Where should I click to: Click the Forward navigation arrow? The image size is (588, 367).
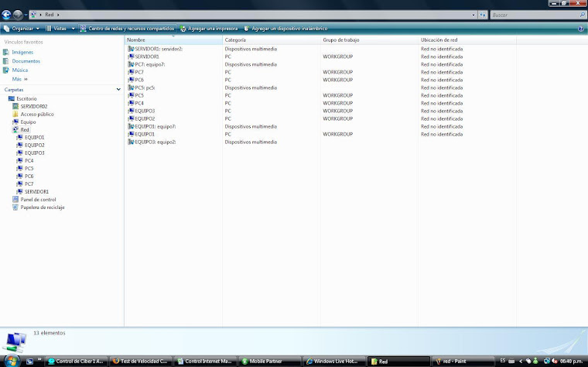pos(18,15)
